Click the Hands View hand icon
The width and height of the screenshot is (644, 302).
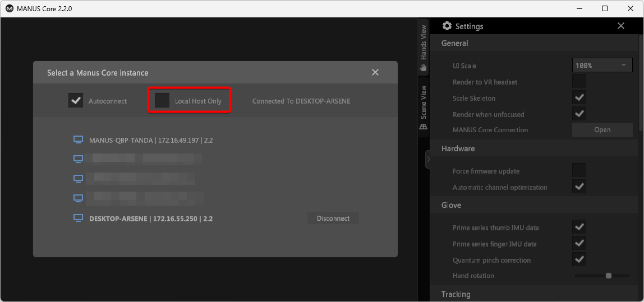tap(424, 67)
